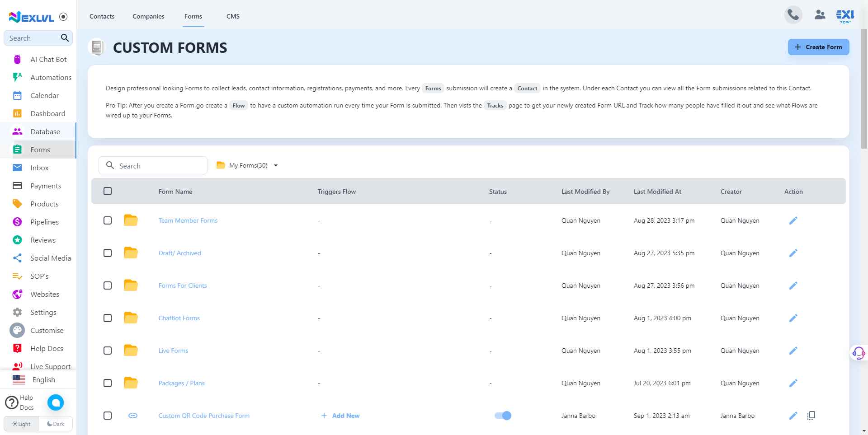Image resolution: width=868 pixels, height=435 pixels.
Task: Open Help Docs in sidebar
Action: point(38,348)
